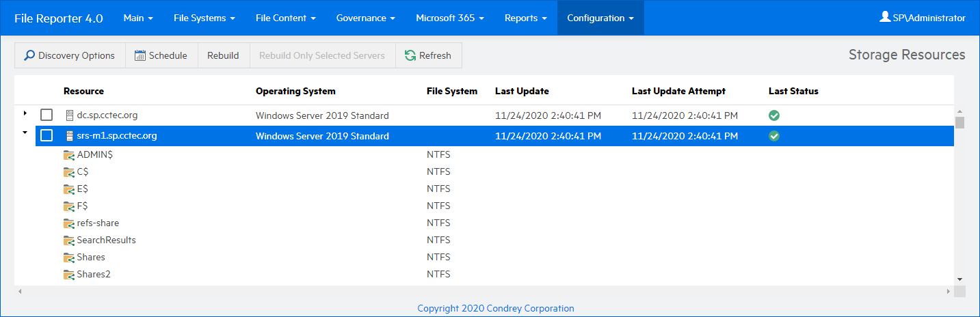Click the calendar icon on Schedule
The width and height of the screenshot is (980, 317).
[x=140, y=56]
